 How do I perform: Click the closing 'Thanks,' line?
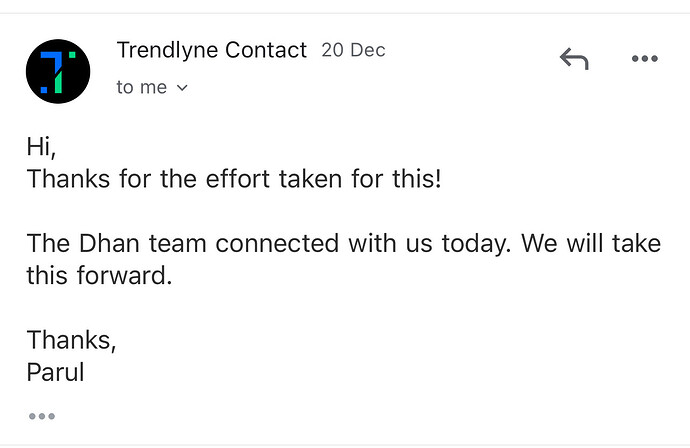click(x=71, y=340)
